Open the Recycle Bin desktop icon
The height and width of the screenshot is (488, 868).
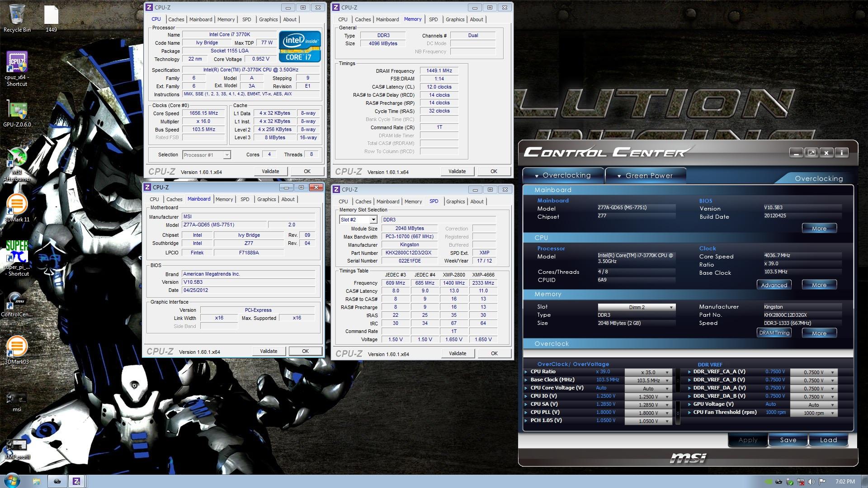point(17,18)
